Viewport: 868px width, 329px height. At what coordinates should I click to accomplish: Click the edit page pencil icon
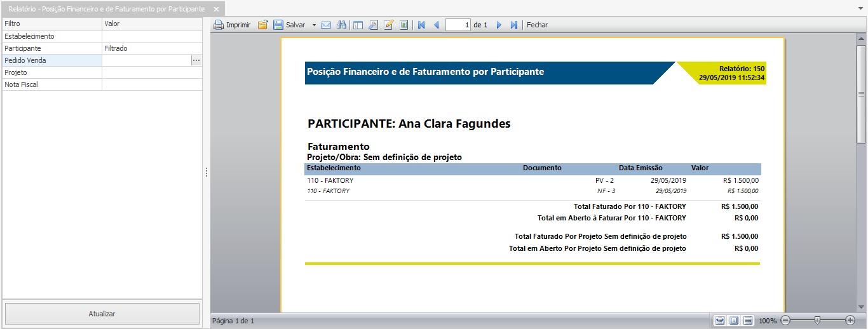point(388,25)
